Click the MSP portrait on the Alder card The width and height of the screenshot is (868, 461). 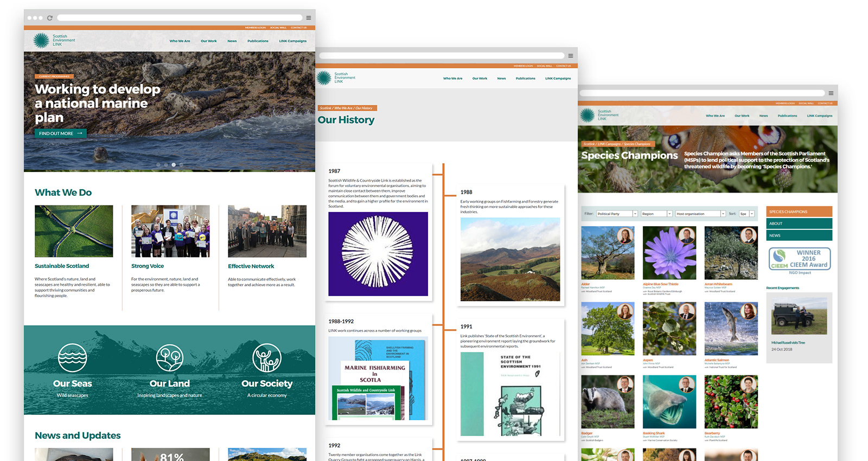[625, 236]
